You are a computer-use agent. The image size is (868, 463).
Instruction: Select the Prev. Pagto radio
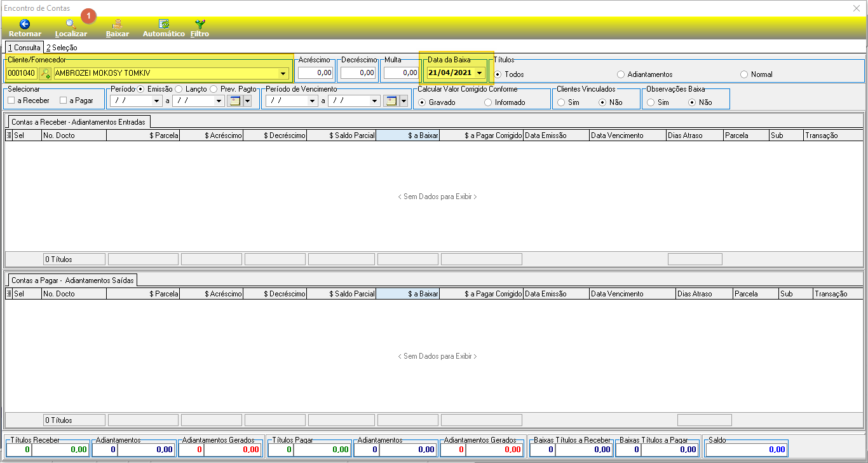(214, 89)
